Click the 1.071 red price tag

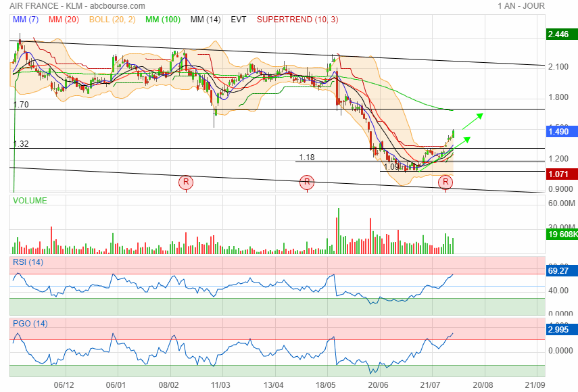pyautogui.click(x=561, y=174)
